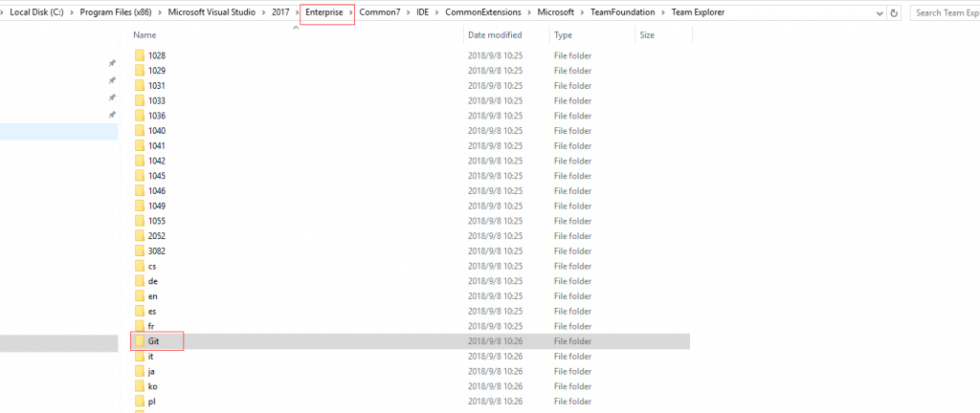Click the folder icon of ko
The image size is (980, 413).
point(140,386)
